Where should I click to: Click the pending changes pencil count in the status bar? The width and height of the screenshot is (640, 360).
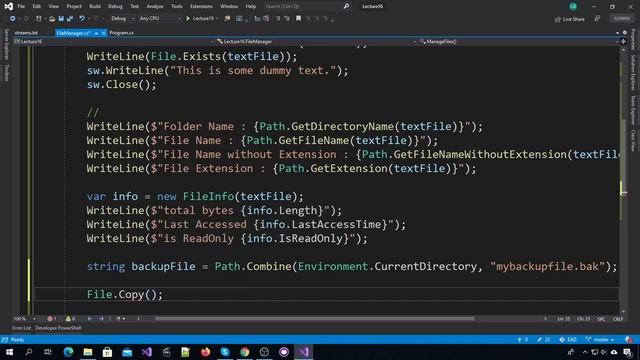pos(544,340)
